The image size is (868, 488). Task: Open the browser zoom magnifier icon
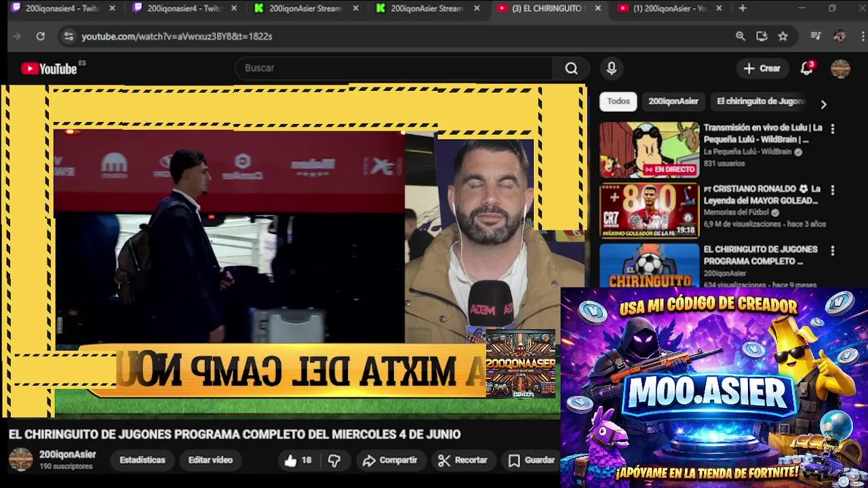point(741,36)
